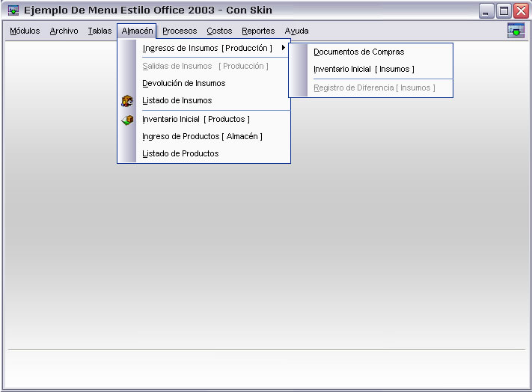Click the Listado de Insumos menu icon

pos(127,101)
